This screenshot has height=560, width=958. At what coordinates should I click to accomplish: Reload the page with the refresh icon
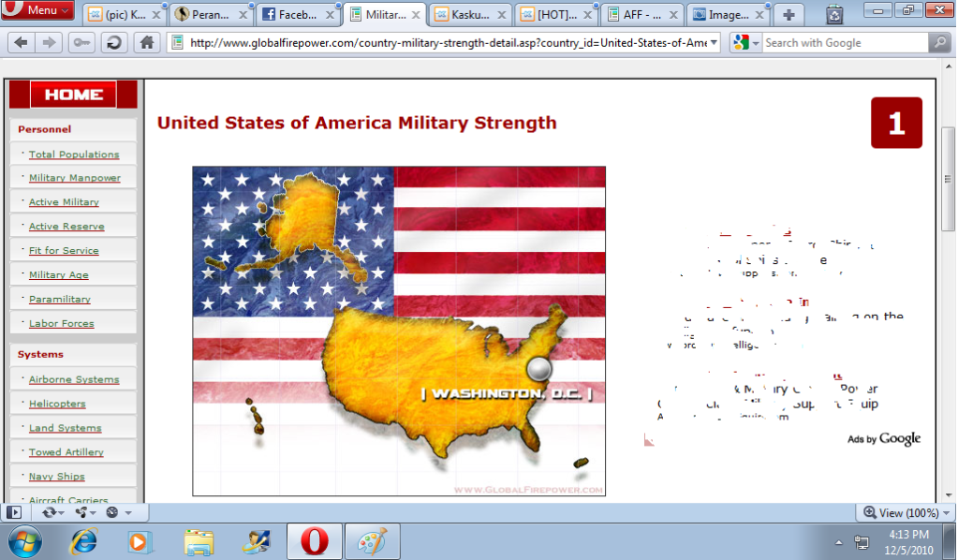[x=113, y=43]
